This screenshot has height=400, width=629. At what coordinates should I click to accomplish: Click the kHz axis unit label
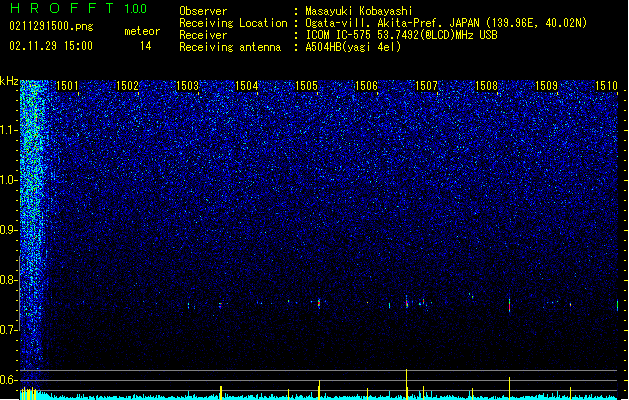coord(9,81)
